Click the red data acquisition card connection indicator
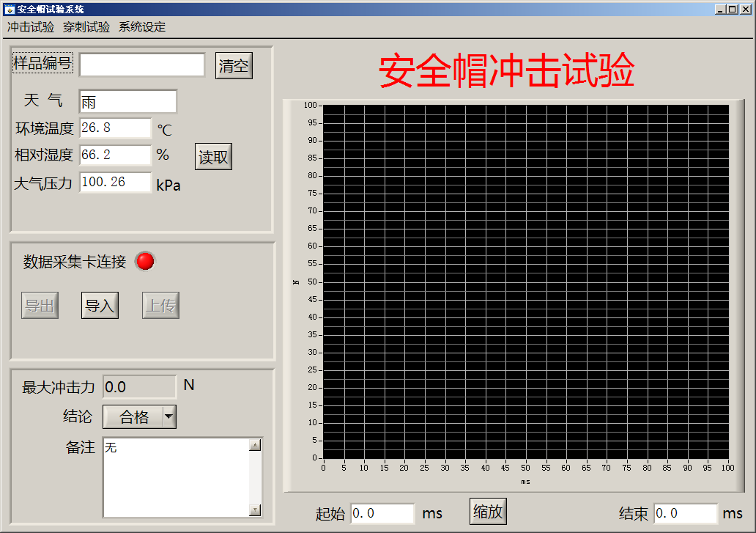 tap(144, 262)
